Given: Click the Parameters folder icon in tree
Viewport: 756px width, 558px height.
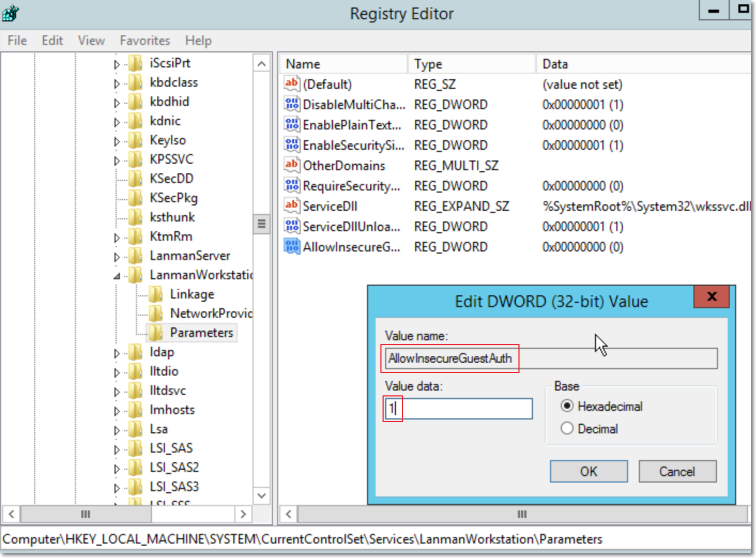Looking at the screenshot, I should coord(156,333).
